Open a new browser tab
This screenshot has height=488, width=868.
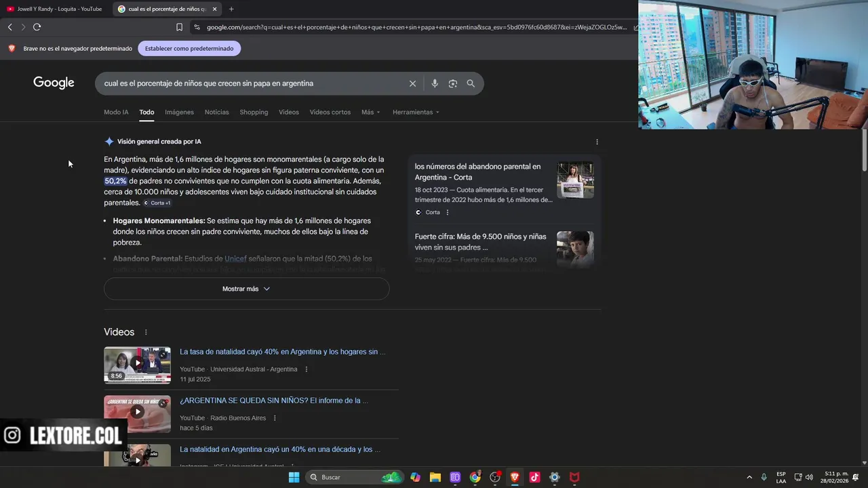tap(231, 9)
